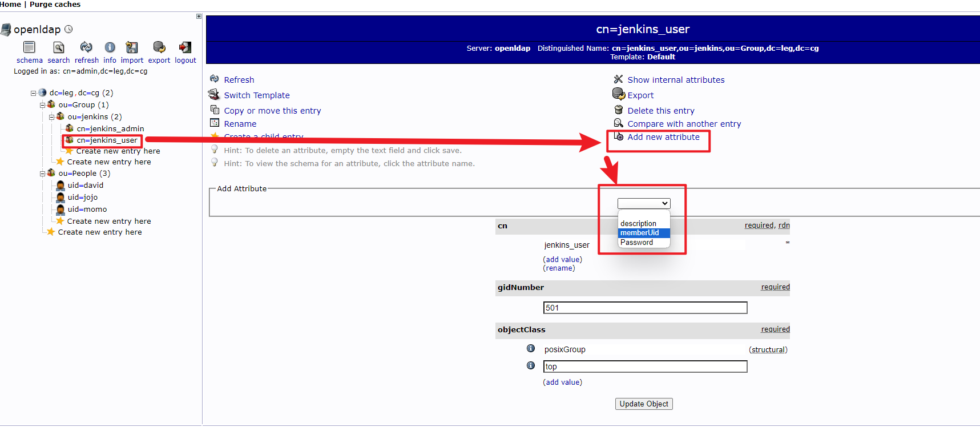Open the uid=david user entry
Viewport: 980px width, 447px height.
pos(86,186)
